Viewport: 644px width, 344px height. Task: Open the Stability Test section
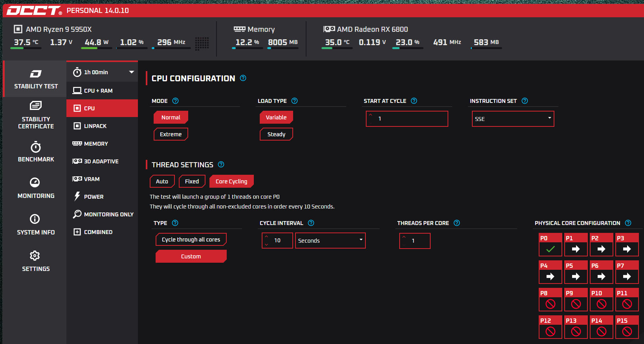[36, 79]
